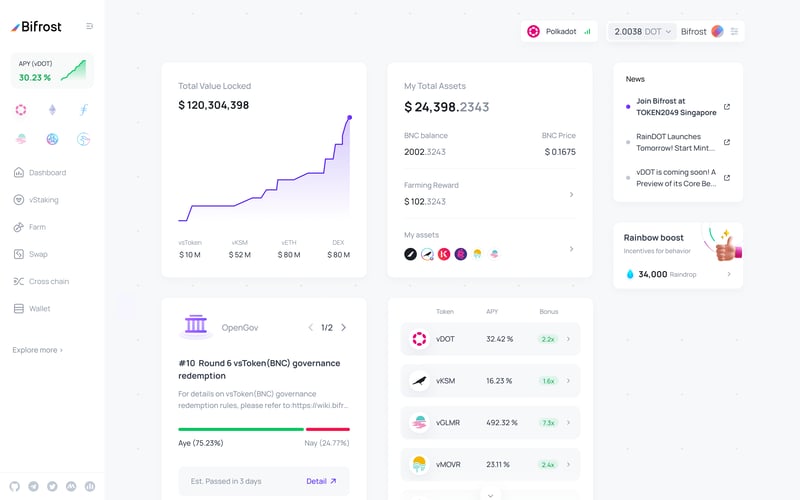Screen dimensions: 800x500
Task: Open external link for TOKEN2049 Singapore news
Action: click(727, 107)
